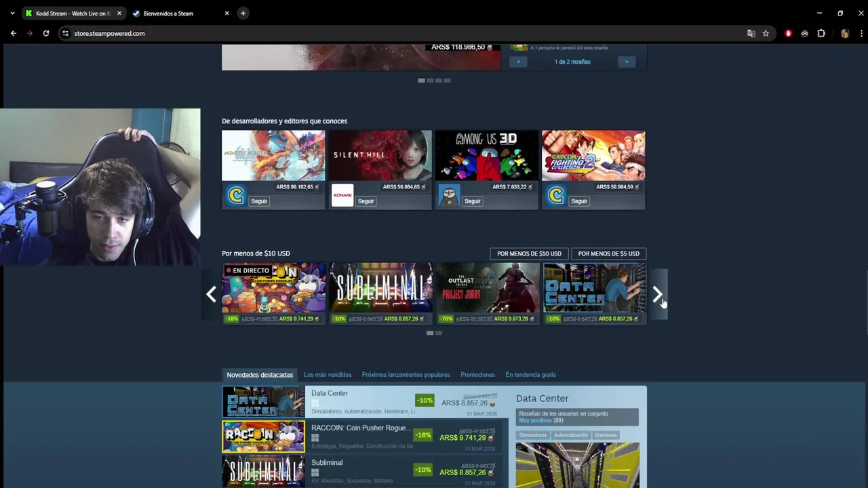868x488 pixels.
Task: Click Seguir under Among Us 3D
Action: (x=473, y=201)
